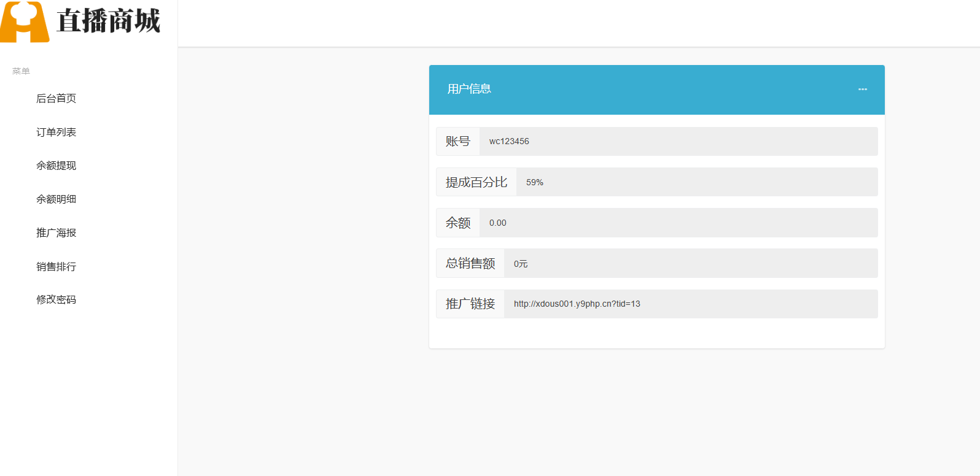Screen dimensions: 980x476
Task: Click the orange shop logo icon
Action: (25, 22)
